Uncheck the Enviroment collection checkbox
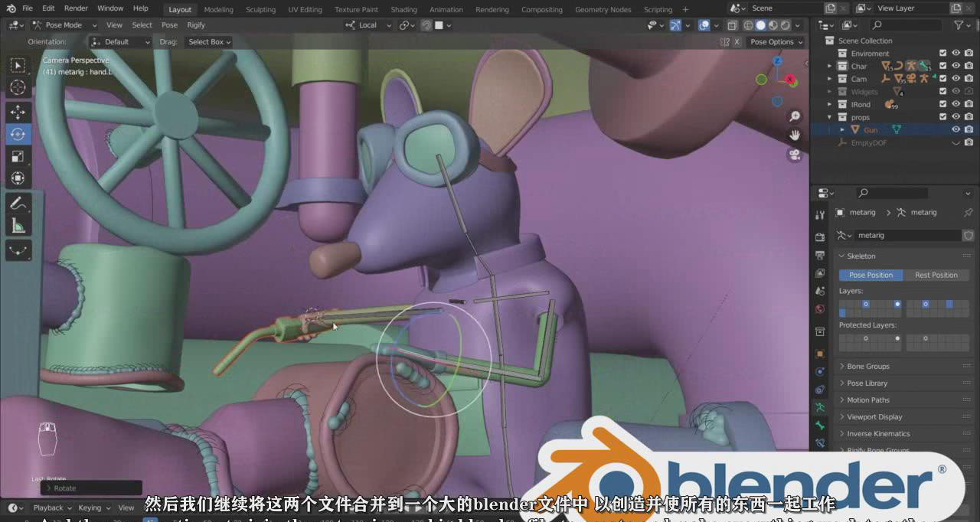This screenshot has width=980, height=522. 943,54
